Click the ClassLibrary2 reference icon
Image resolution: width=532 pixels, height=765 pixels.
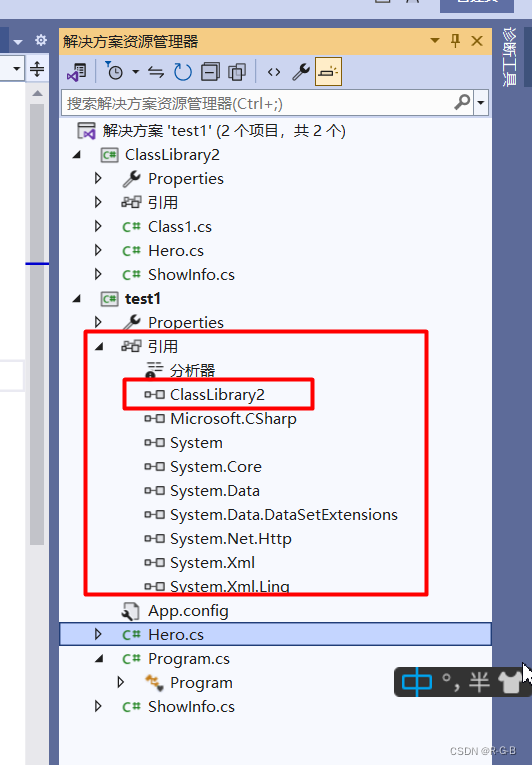click(154, 394)
